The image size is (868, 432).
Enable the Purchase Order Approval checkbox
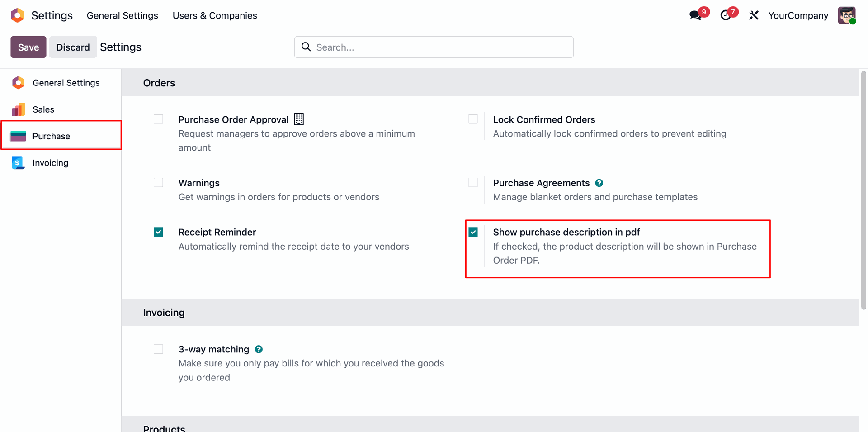pos(158,119)
